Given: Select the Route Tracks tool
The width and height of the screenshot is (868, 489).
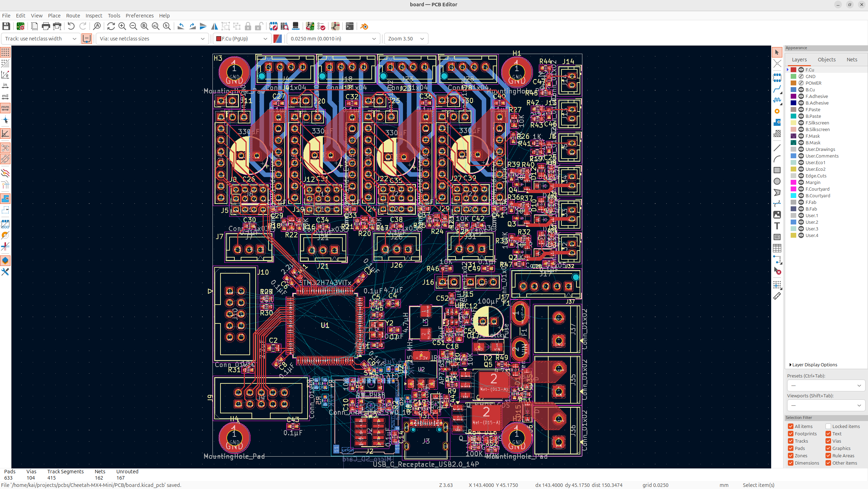Looking at the screenshot, I should (777, 89).
